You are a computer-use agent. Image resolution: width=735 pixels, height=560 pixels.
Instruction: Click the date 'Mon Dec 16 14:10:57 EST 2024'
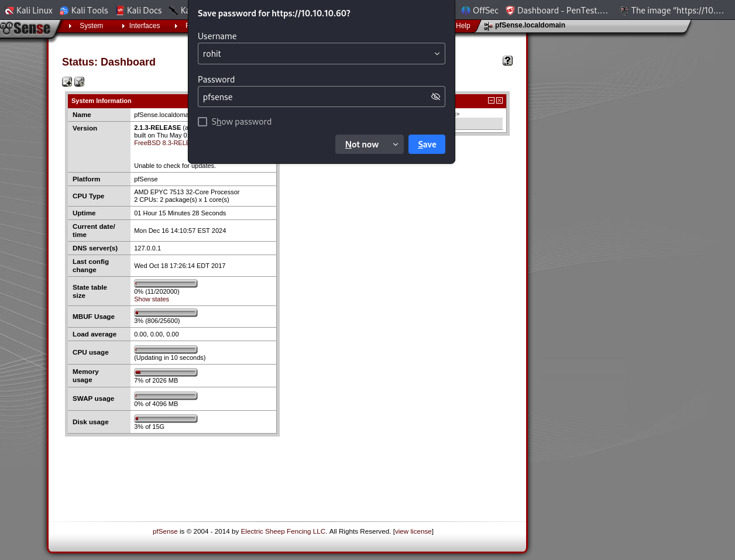pos(180,231)
